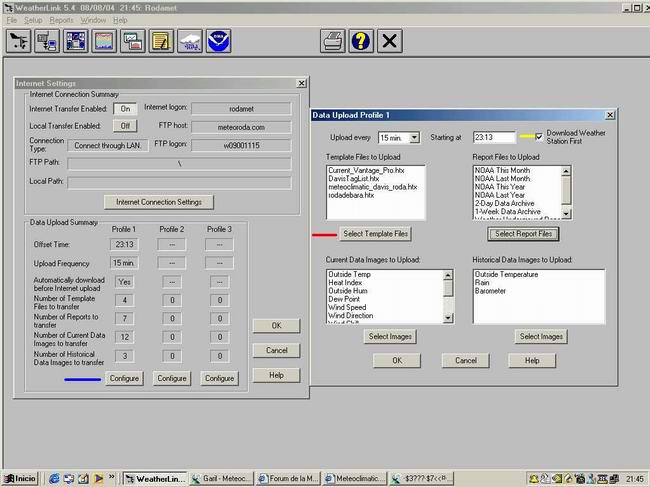This screenshot has width=650, height=487.
Task: Open the File menu
Action: coord(11,20)
